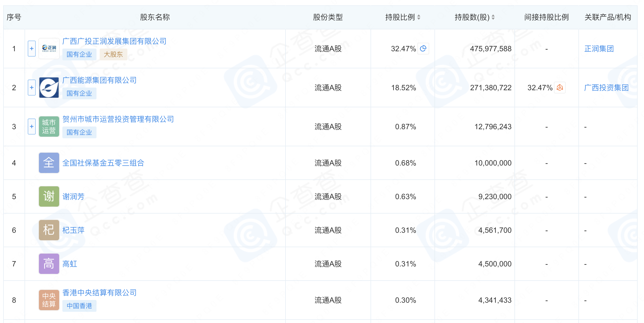644x323 pixels.
Task: Click the orange equity structure icon
Action: (560, 88)
